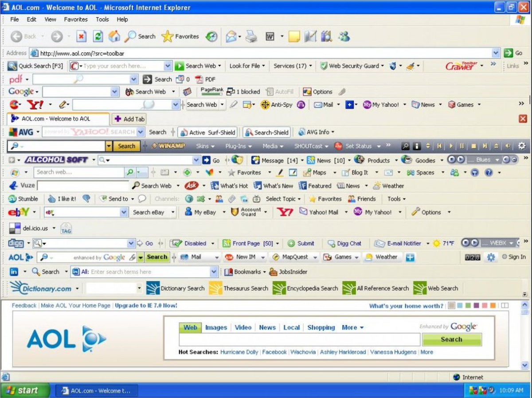The height and width of the screenshot is (398, 532).
Task: Click Maps on Windows Live toolbar
Action: point(314,173)
